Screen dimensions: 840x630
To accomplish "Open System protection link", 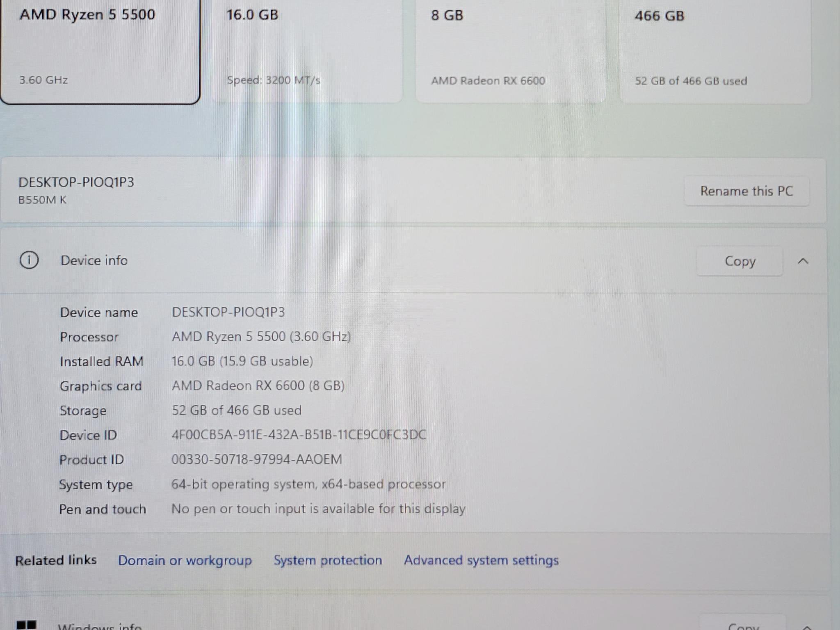I will tap(328, 560).
